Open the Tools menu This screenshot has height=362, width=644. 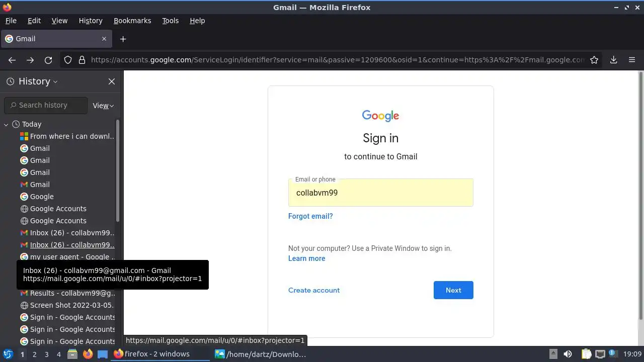point(170,21)
